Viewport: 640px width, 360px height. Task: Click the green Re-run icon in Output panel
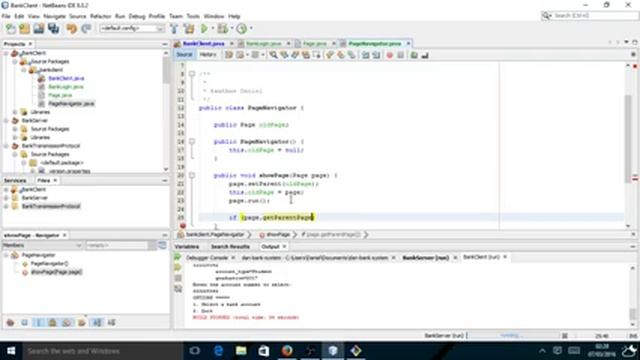point(178,257)
